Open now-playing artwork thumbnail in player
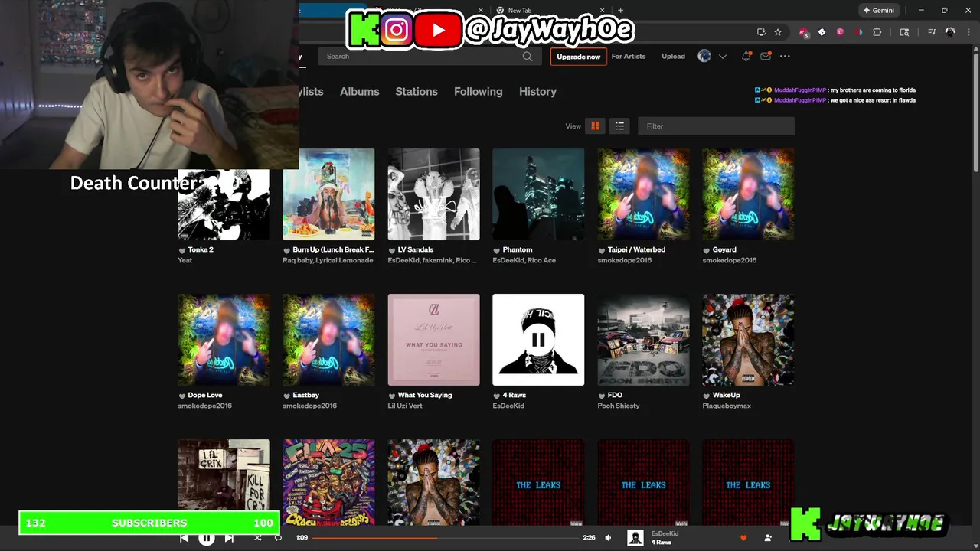This screenshot has height=551, width=980. tap(635, 538)
